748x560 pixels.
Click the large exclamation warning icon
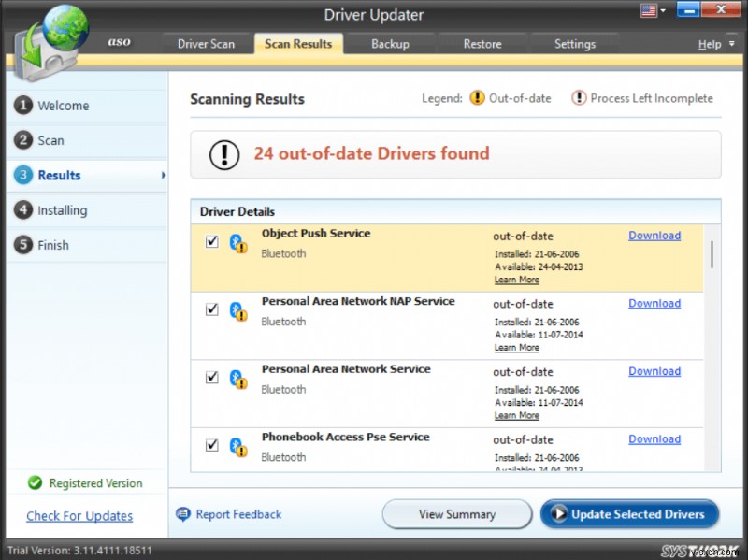[x=224, y=154]
